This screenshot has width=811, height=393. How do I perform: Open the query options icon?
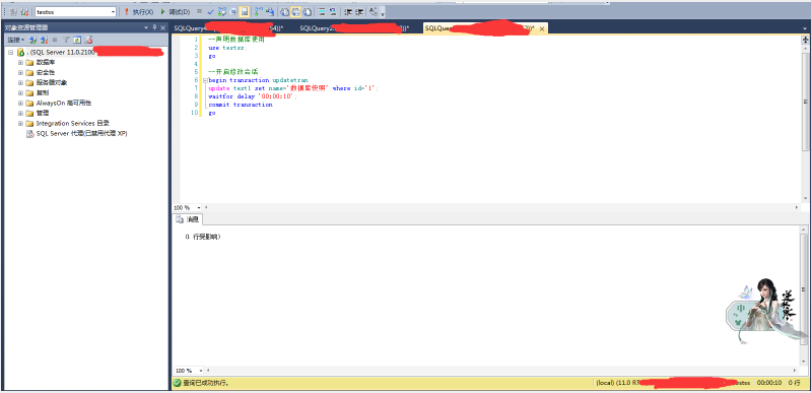pos(233,12)
